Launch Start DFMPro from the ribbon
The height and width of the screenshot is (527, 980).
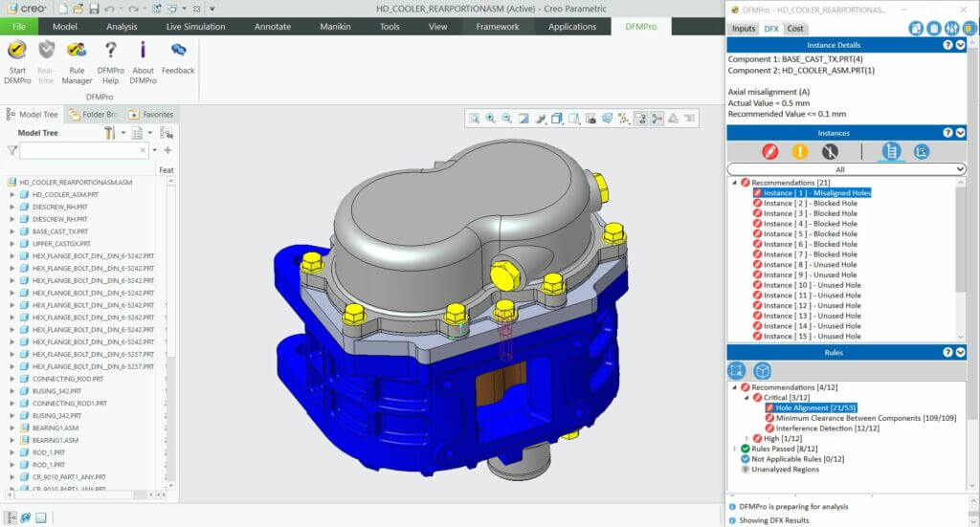17,62
